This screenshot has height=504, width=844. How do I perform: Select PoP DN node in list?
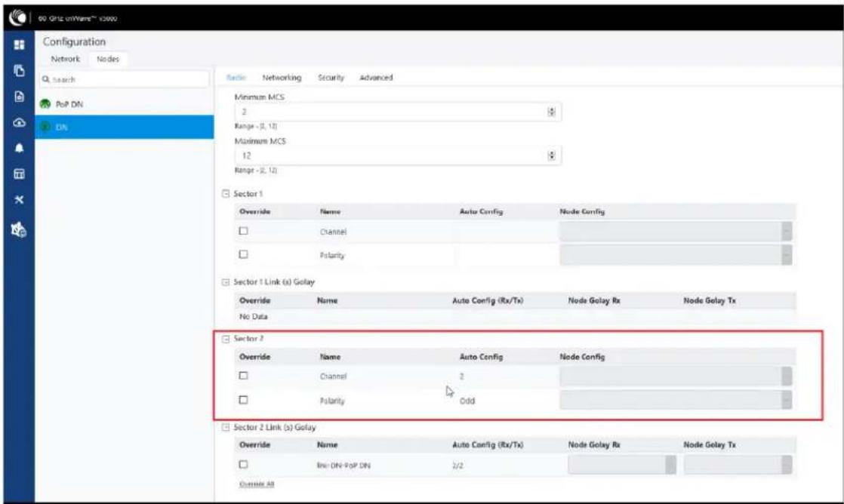(125, 104)
